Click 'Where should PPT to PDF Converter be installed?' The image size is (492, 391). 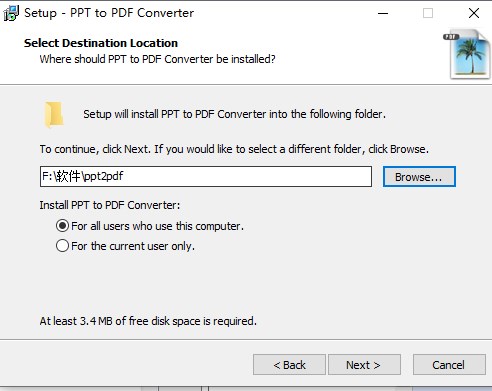pyautogui.click(x=157, y=59)
